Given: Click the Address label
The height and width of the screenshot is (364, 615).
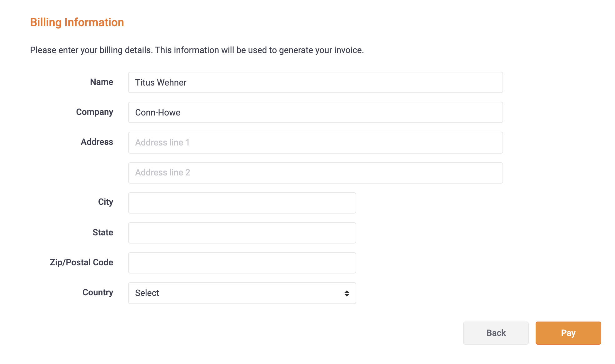Looking at the screenshot, I should point(97,142).
